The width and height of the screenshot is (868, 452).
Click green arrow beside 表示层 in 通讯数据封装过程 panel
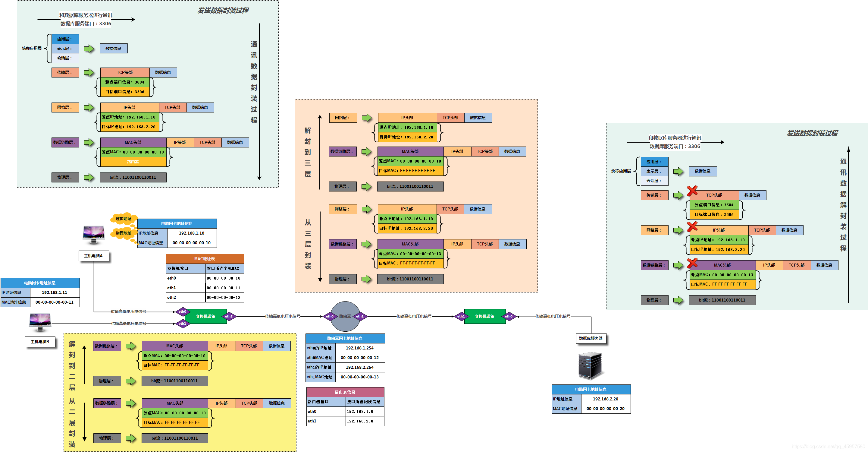point(89,49)
